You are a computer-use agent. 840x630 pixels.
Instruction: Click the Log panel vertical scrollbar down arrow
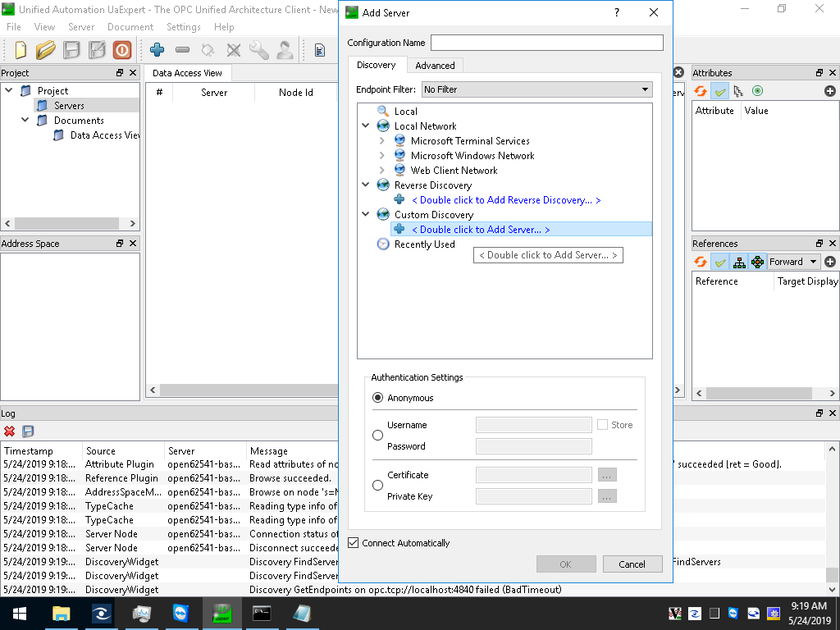coord(832,589)
